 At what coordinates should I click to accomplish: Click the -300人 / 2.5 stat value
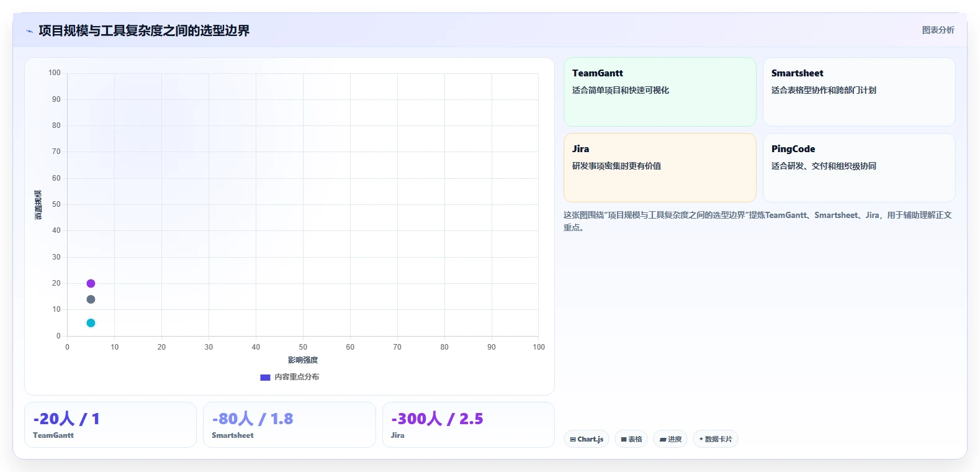point(437,419)
